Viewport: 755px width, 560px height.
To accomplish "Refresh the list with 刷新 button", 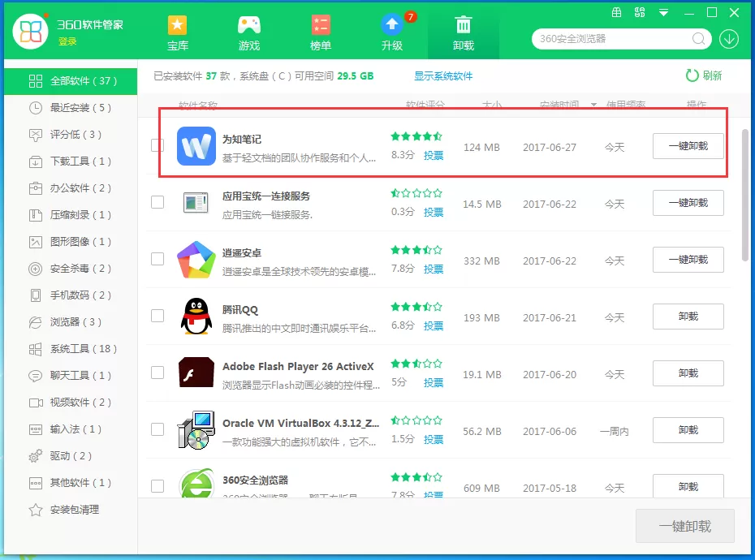I will (704, 75).
